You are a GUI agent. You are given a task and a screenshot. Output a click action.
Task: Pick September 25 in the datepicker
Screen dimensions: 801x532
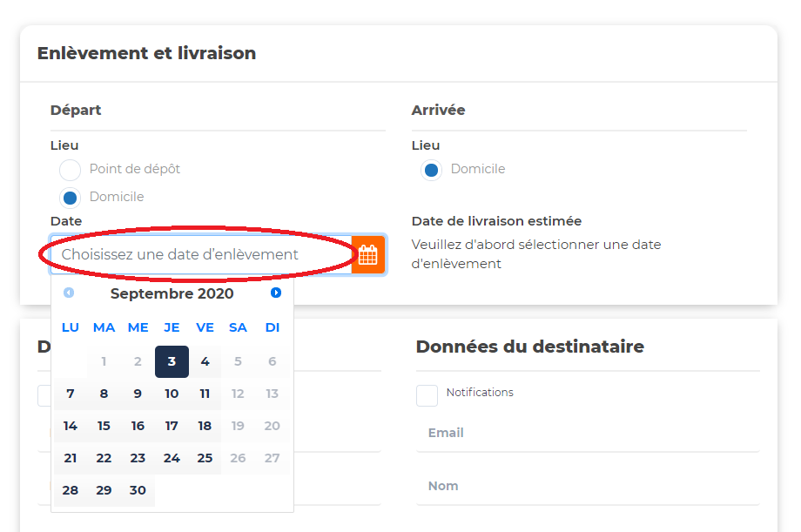pyautogui.click(x=205, y=458)
